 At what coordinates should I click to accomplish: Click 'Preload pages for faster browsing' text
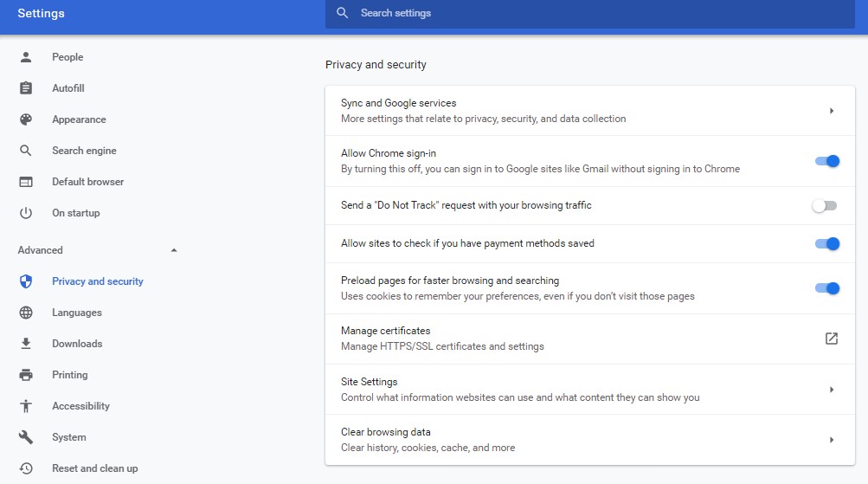(x=450, y=281)
